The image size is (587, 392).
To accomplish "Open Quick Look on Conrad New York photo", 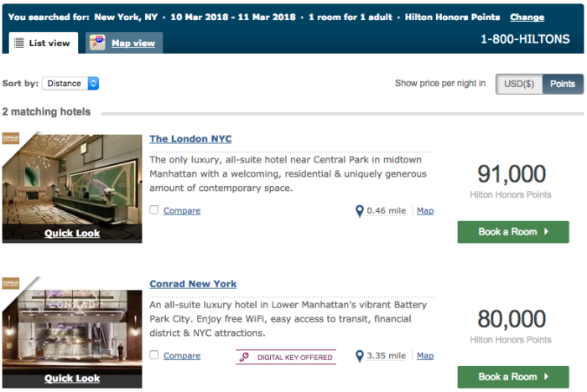I will coord(72,378).
